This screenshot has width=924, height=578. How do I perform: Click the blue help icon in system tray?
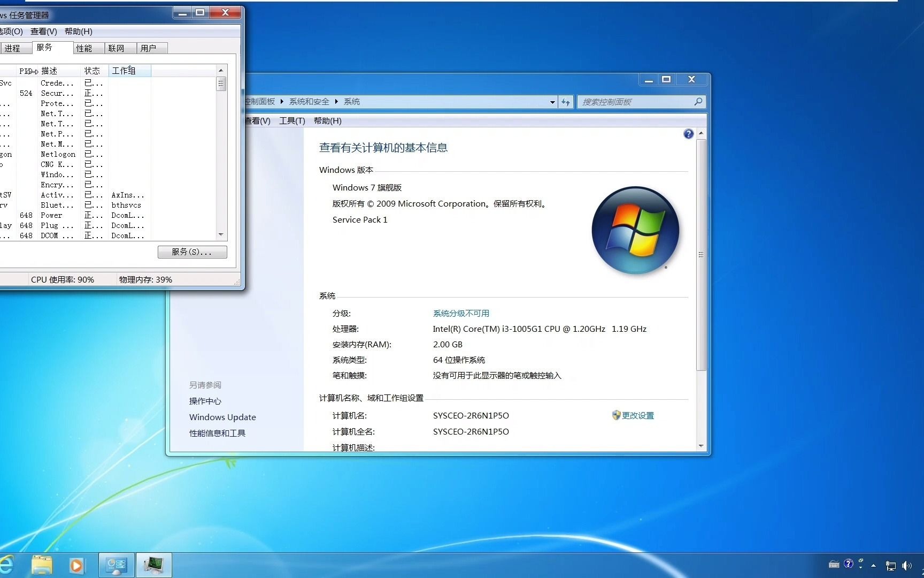tap(849, 564)
